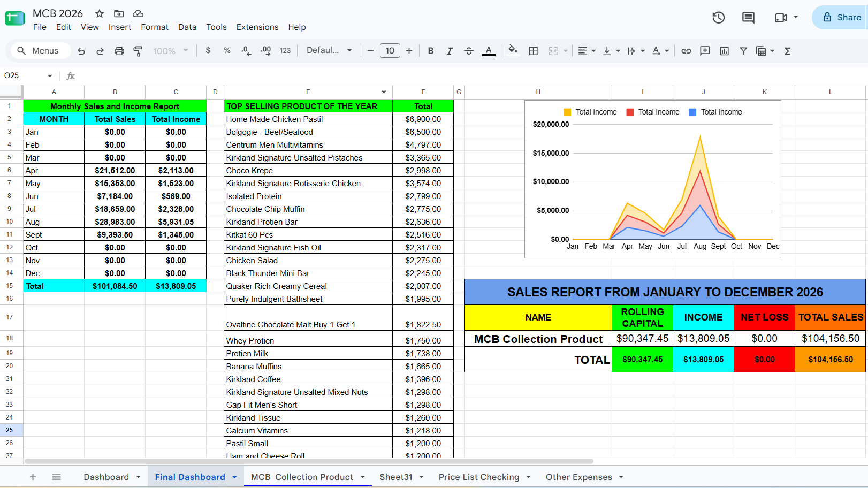868x488 pixels.
Task: Insert a link with link icon
Action: click(686, 51)
